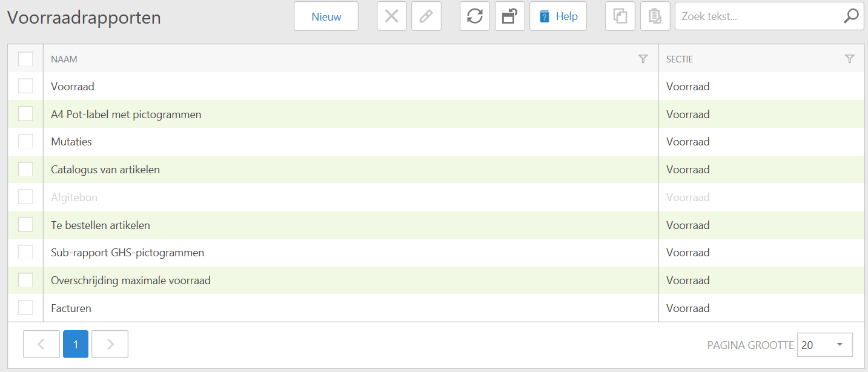This screenshot has height=372, width=868.
Task: Click the copy icon in toolbar
Action: (x=620, y=16)
